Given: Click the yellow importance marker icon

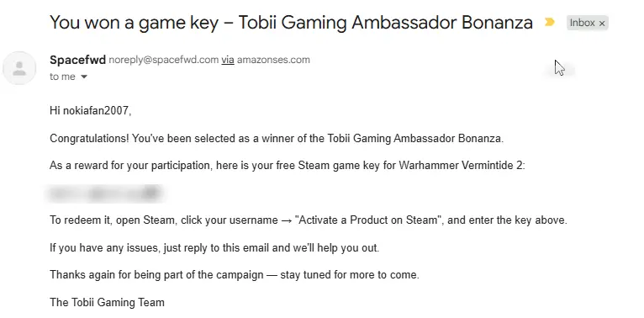Looking at the screenshot, I should [549, 22].
